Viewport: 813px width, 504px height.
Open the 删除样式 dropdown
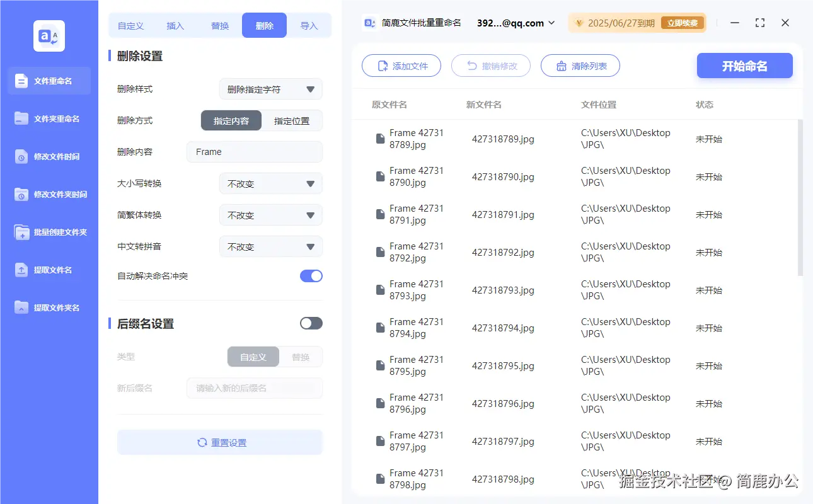tap(270, 89)
